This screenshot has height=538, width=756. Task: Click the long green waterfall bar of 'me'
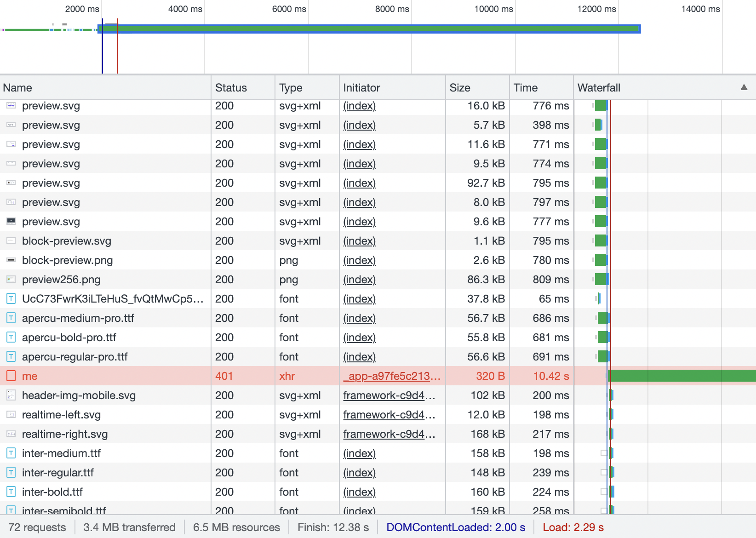pyautogui.click(x=682, y=376)
